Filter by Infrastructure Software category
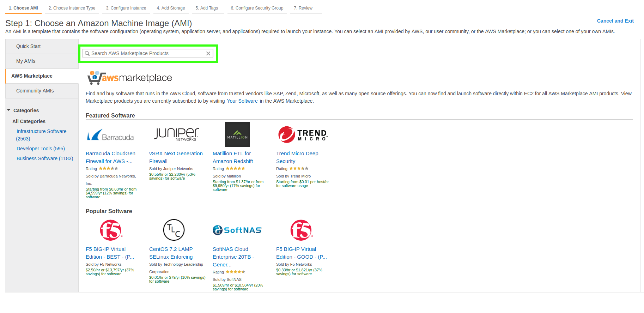The height and width of the screenshot is (313, 644). [x=41, y=135]
